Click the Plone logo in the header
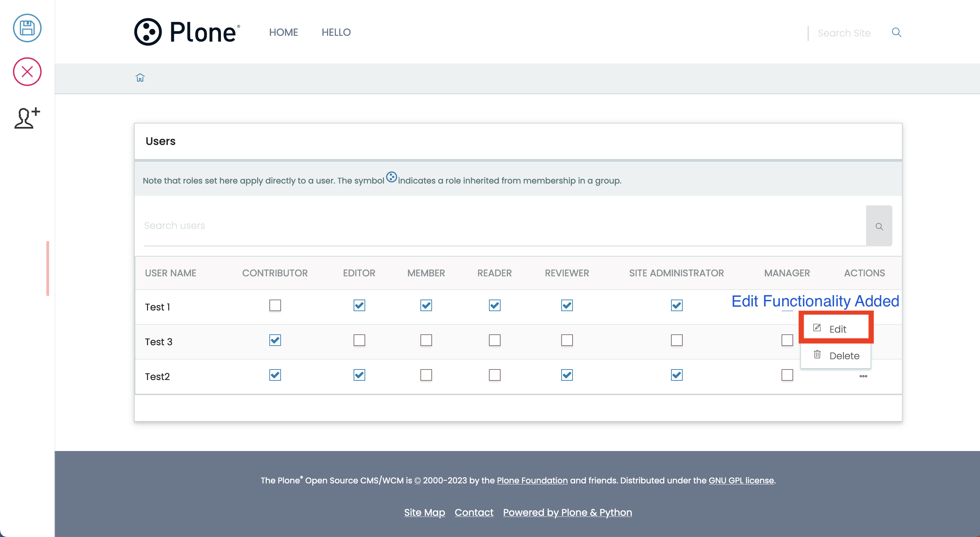This screenshot has width=980, height=537. coord(186,32)
